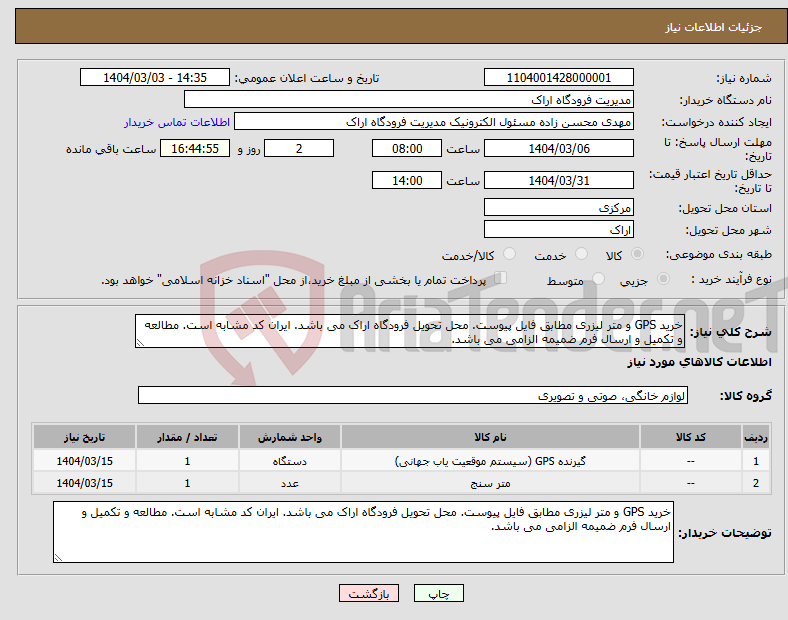Viewport: 788px width, 620px height.
Task: Select the کالا radio button
Action: (x=637, y=254)
